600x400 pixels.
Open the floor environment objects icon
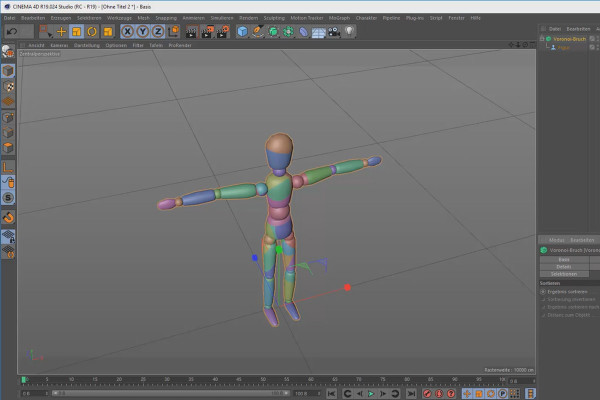point(318,32)
